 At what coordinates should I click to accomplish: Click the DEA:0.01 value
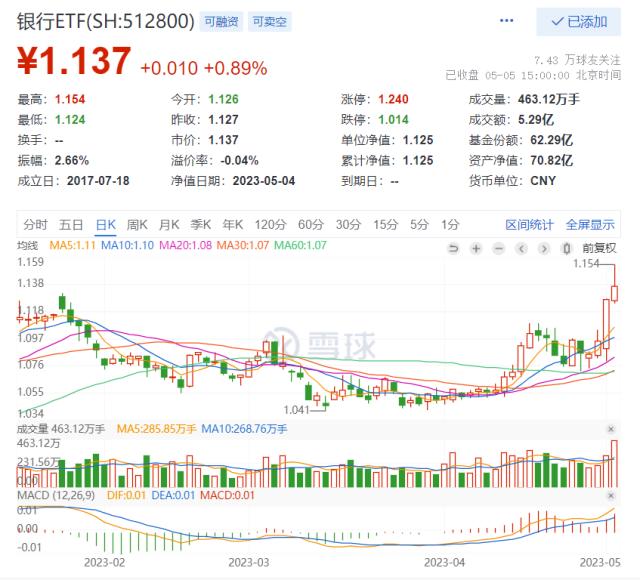(173, 496)
